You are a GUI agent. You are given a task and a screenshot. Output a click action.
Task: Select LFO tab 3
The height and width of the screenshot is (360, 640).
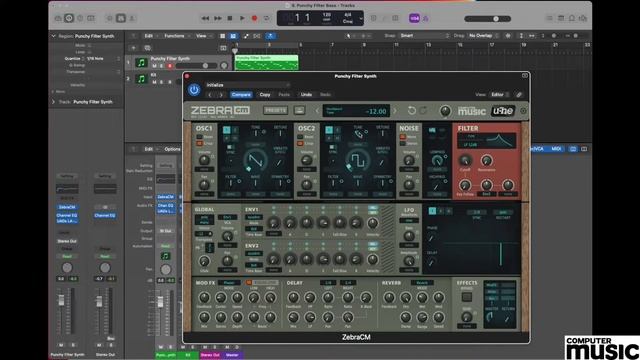449,211
